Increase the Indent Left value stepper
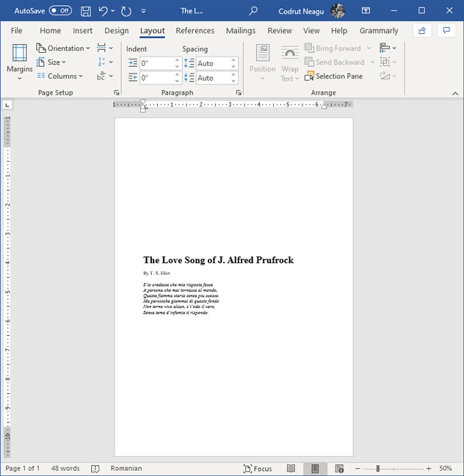 point(177,60)
